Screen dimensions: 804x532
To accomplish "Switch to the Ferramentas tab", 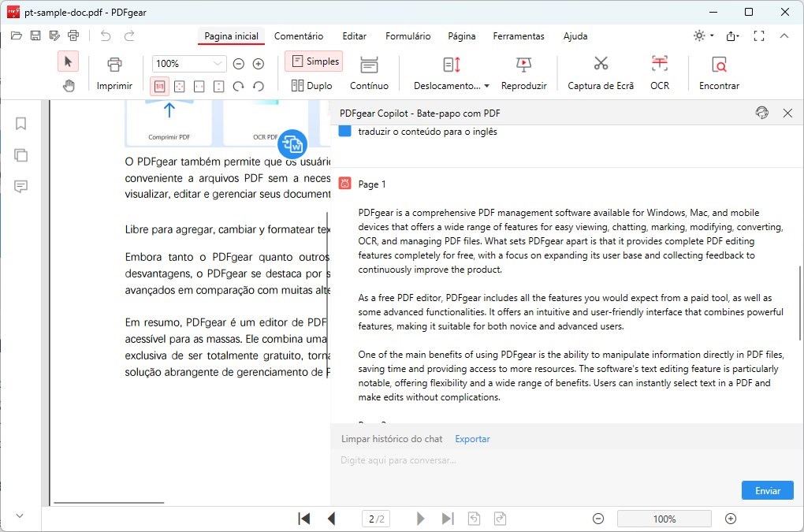I will [519, 36].
